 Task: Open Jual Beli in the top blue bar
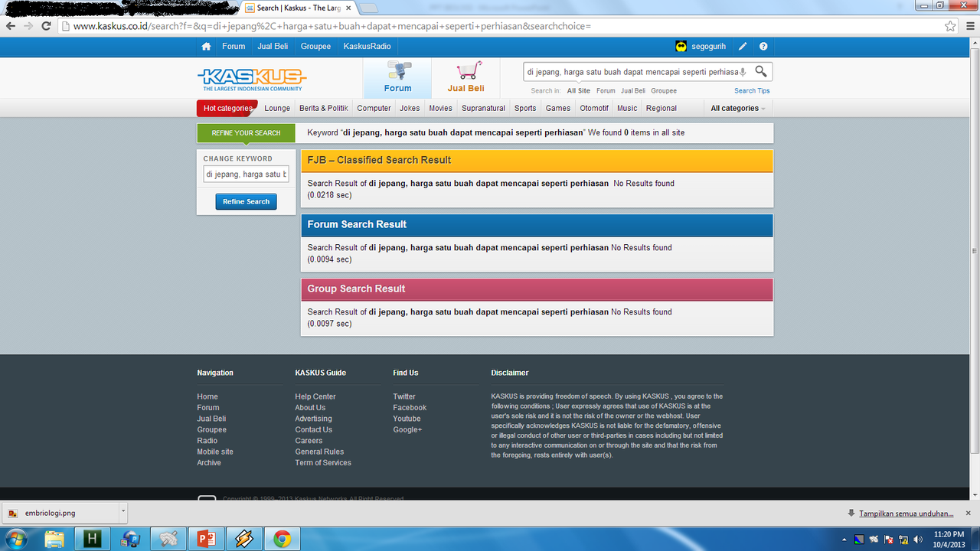tap(273, 47)
